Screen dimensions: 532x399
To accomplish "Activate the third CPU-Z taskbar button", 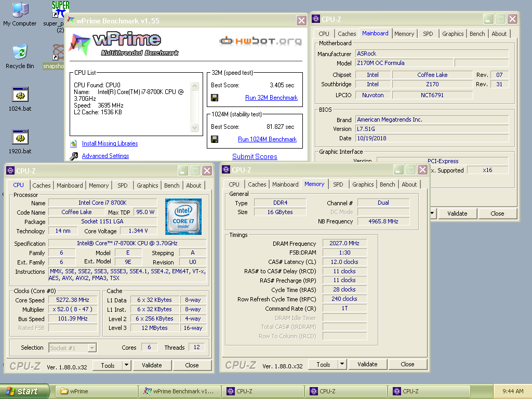I will 429,391.
